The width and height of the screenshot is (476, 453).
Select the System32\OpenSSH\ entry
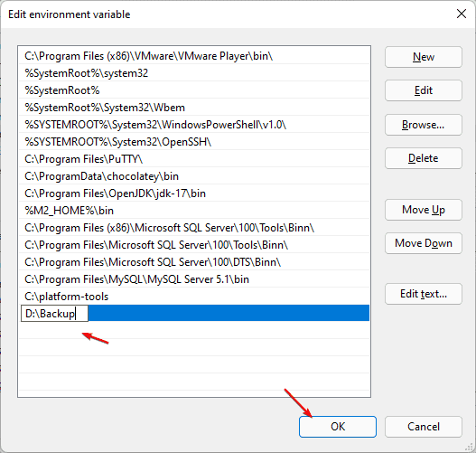[194, 142]
